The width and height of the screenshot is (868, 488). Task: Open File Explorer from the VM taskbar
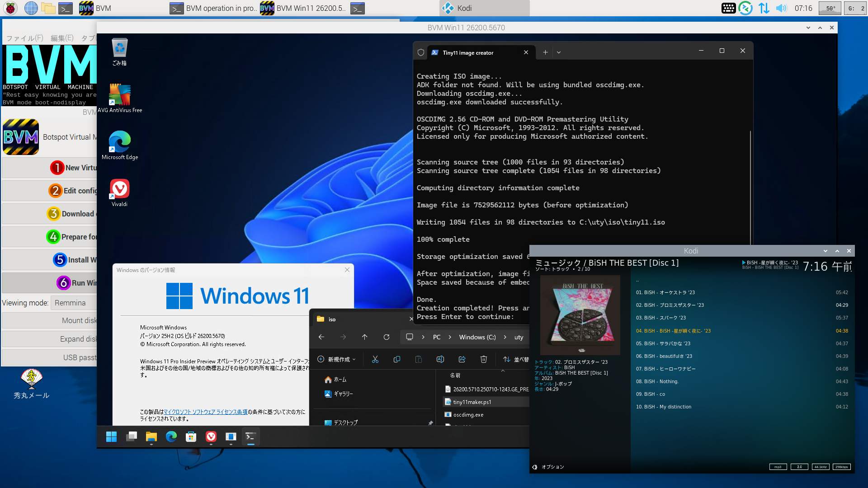151,436
